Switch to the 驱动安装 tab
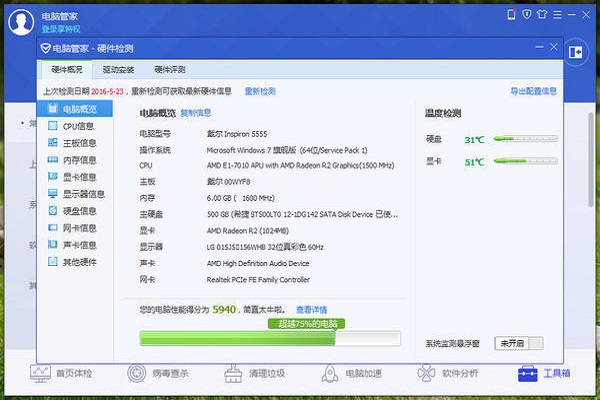 tap(118, 70)
